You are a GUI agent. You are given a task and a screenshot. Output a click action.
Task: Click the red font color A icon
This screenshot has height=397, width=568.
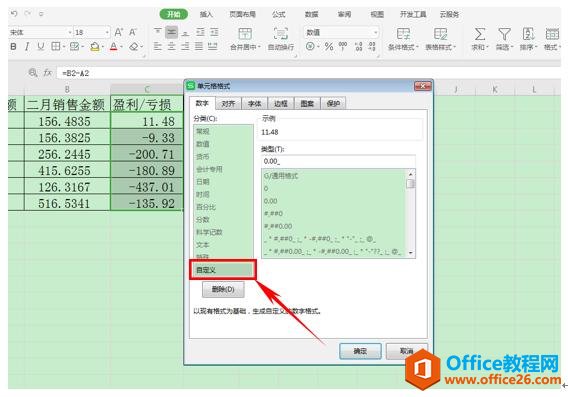113,46
